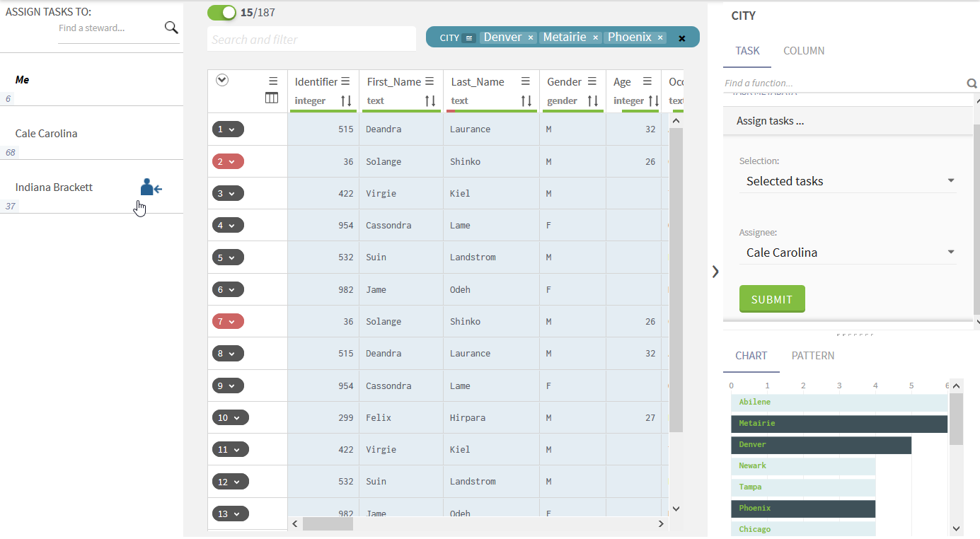This screenshot has height=539, width=980.
Task: Open the Identifier column menu
Action: (345, 81)
